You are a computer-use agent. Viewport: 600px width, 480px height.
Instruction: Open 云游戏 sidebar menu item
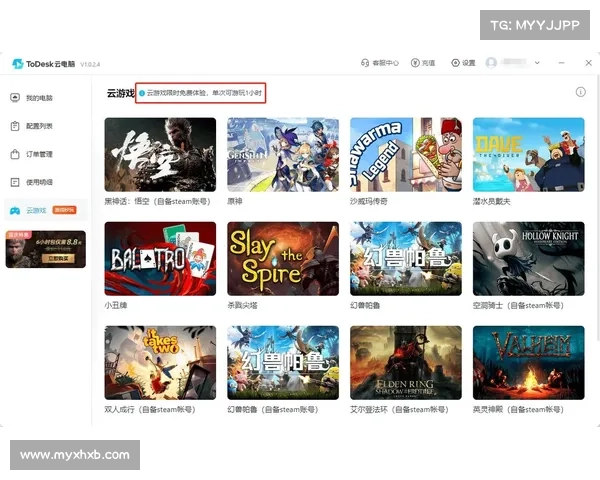pyautogui.click(x=46, y=210)
